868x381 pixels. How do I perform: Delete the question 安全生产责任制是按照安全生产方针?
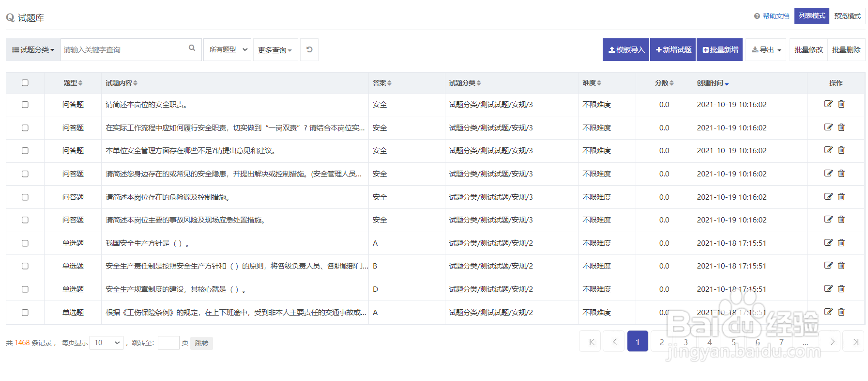(841, 265)
